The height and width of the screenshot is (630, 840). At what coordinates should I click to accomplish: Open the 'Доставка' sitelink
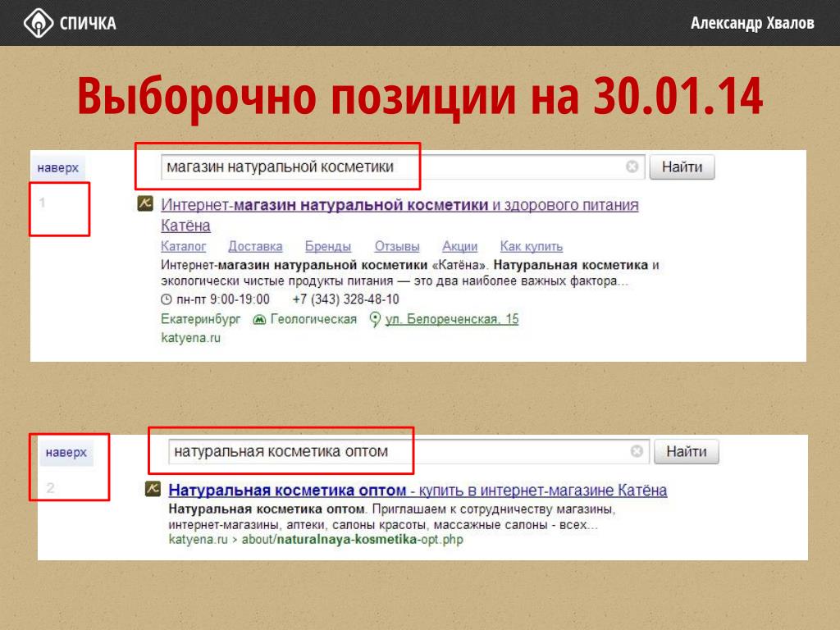255,246
